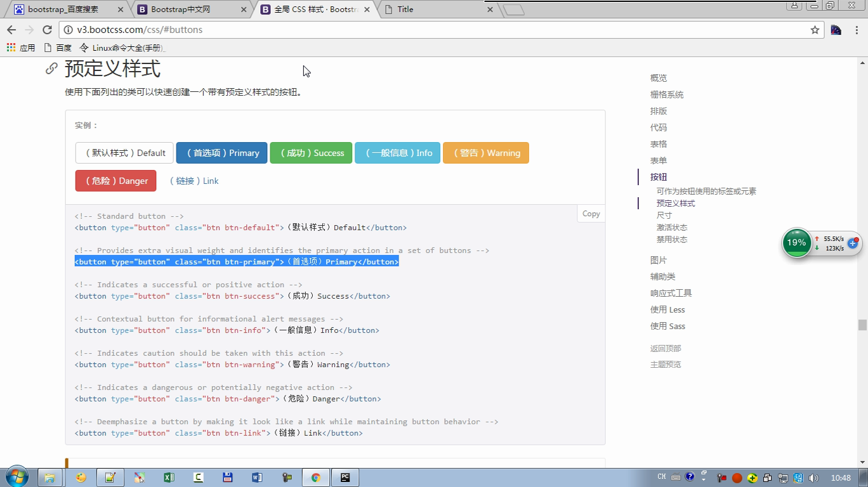The height and width of the screenshot is (487, 868).
Task: Bookmark this page with the star icon
Action: pyautogui.click(x=815, y=30)
